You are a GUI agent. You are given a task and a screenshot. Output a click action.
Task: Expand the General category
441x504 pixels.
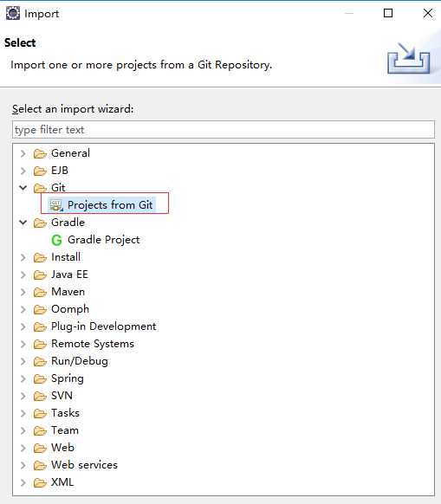[x=23, y=153]
